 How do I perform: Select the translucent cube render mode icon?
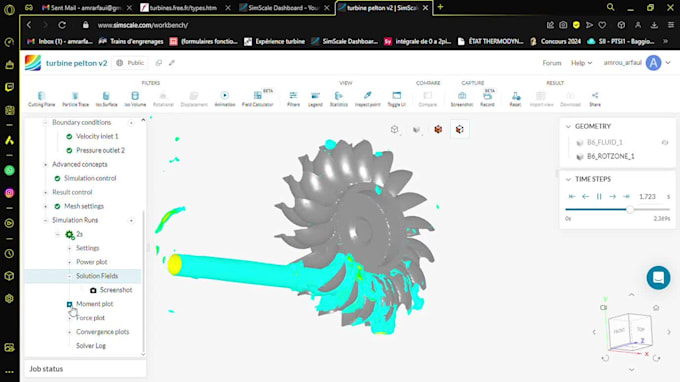point(416,129)
